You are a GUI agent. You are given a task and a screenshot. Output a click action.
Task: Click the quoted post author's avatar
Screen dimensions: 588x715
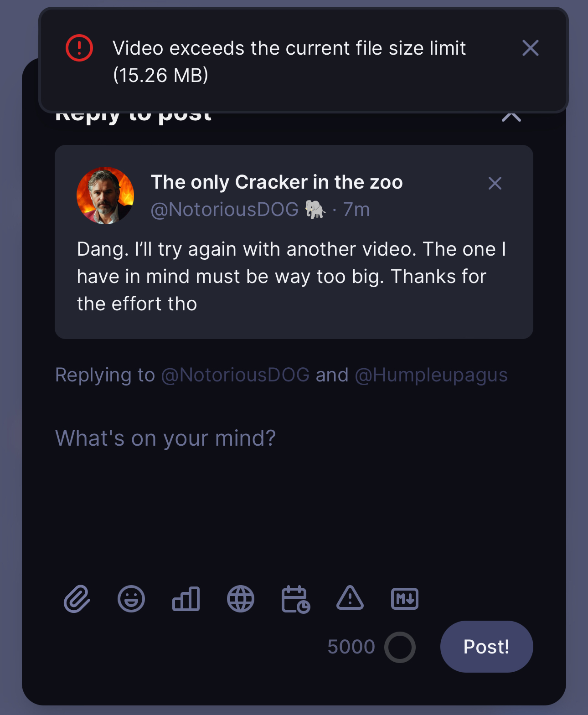pyautogui.click(x=105, y=195)
